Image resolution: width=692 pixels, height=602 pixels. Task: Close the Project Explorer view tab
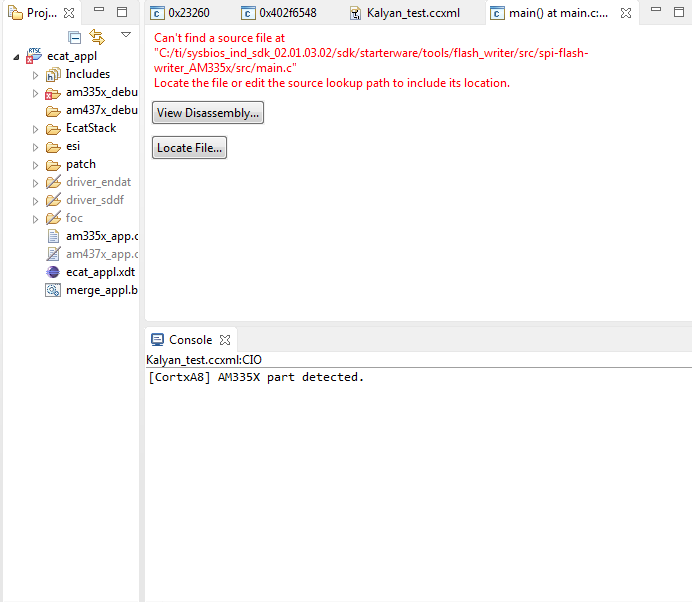(x=69, y=13)
